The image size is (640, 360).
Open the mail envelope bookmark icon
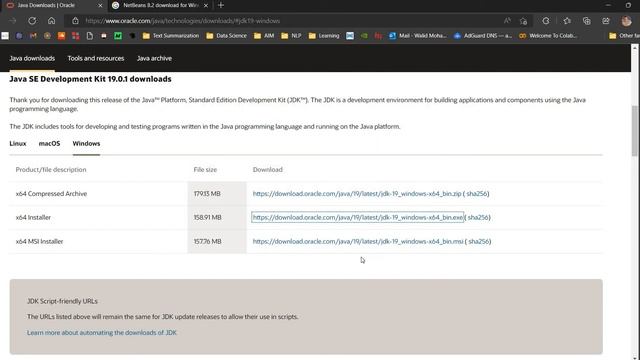point(350,36)
